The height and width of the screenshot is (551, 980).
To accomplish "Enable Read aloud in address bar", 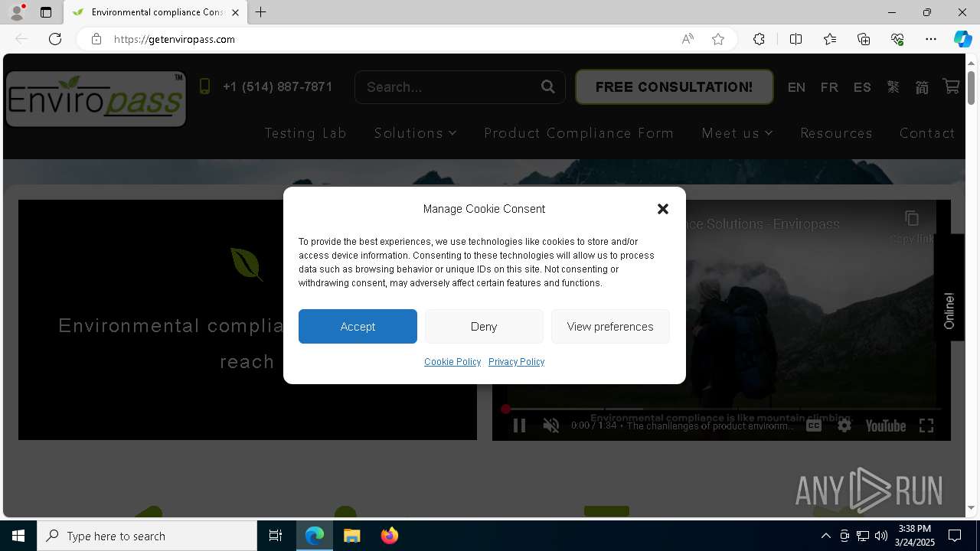I will 688,39.
